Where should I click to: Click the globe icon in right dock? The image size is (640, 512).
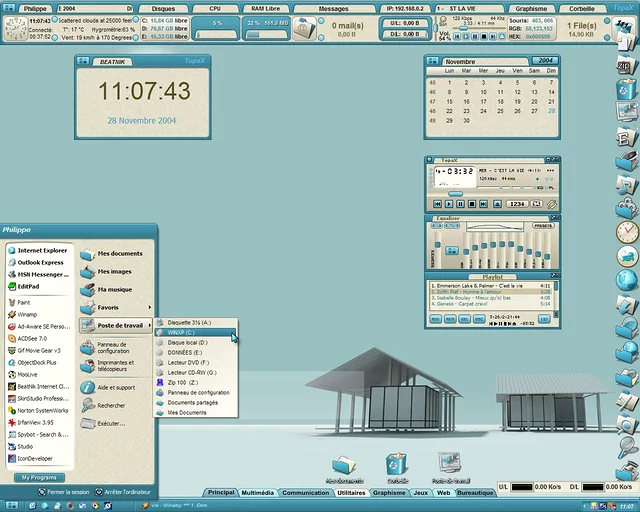pyautogui.click(x=626, y=279)
